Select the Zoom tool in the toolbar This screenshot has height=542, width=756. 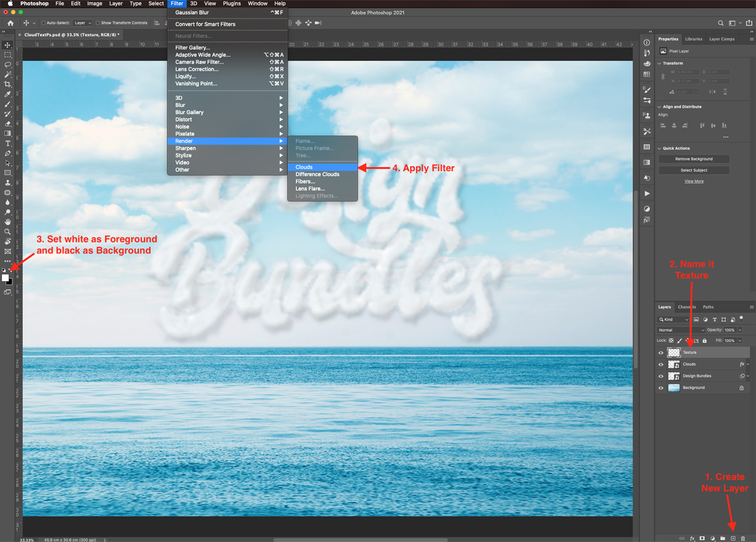click(8, 232)
